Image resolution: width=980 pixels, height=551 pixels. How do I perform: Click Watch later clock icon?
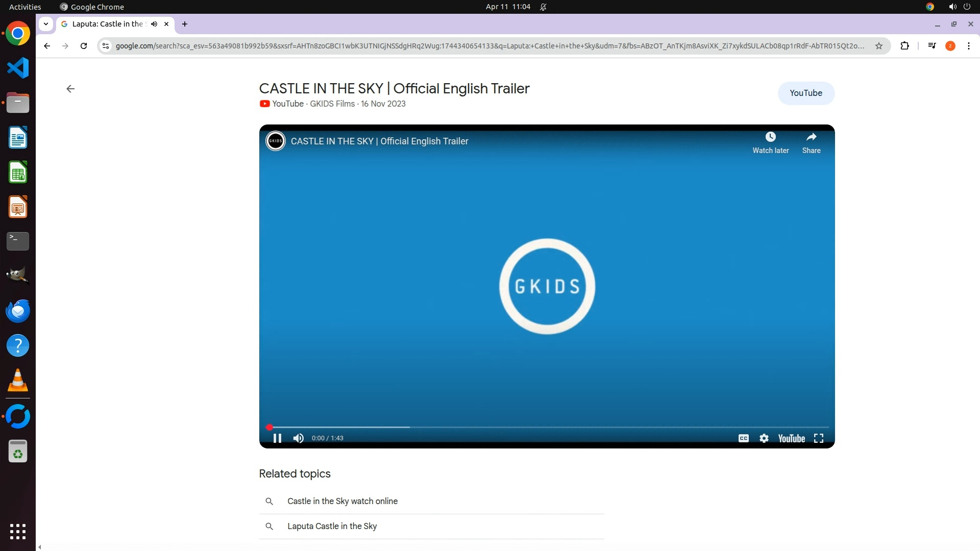(x=770, y=137)
